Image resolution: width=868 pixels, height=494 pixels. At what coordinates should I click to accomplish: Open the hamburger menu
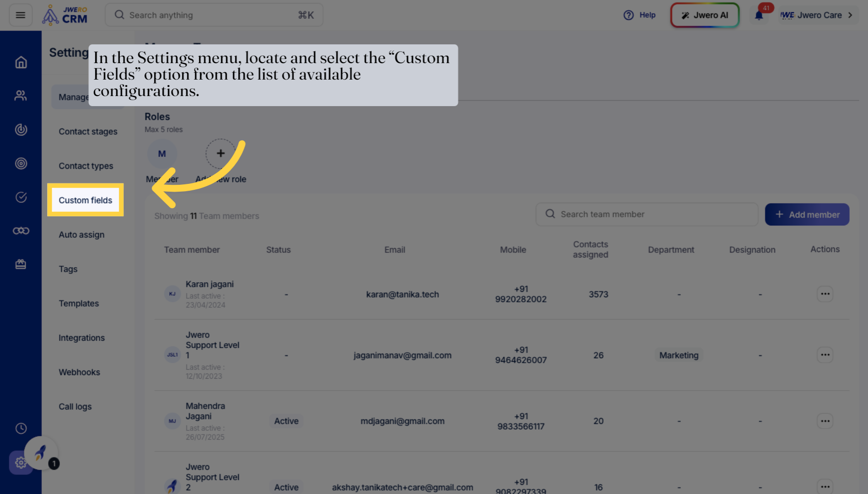[21, 15]
